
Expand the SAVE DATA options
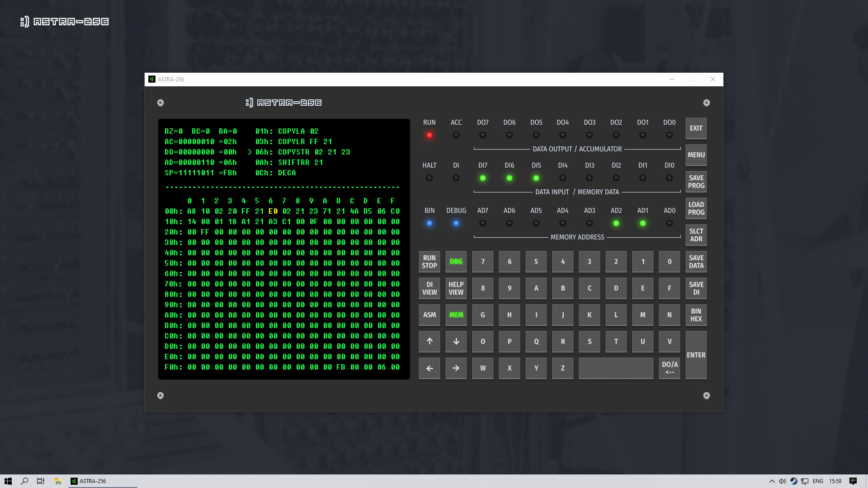[x=696, y=262]
